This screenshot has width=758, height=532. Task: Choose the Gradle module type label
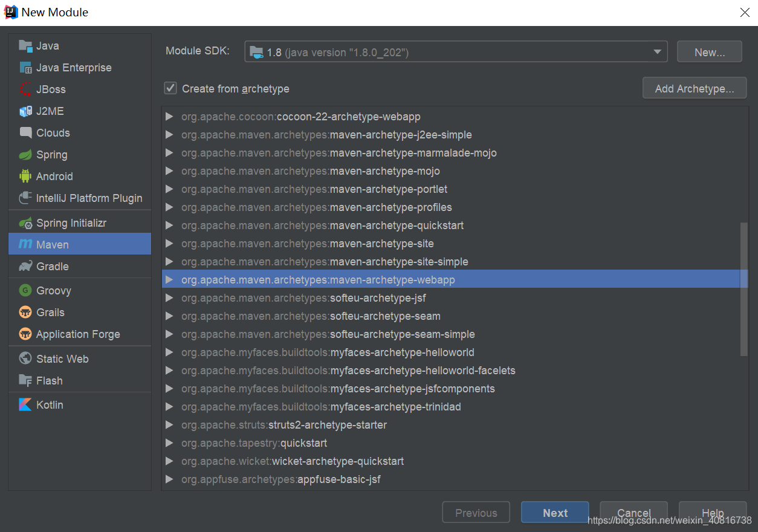53,267
